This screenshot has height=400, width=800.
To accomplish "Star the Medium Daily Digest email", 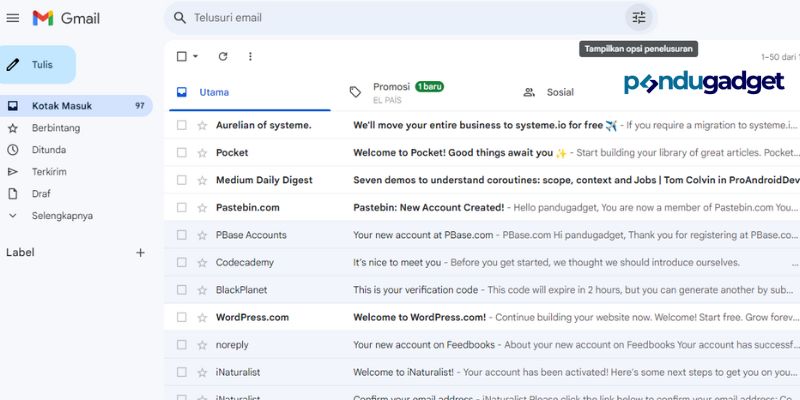I will [203, 181].
